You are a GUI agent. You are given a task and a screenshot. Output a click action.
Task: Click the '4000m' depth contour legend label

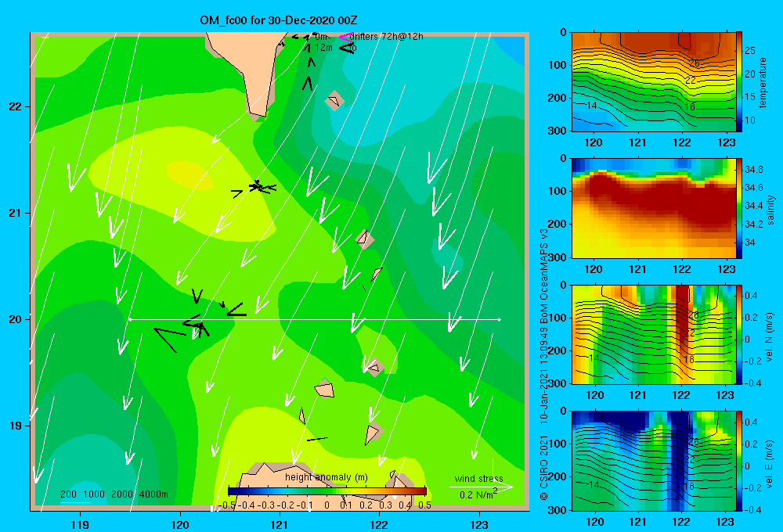coord(153,494)
